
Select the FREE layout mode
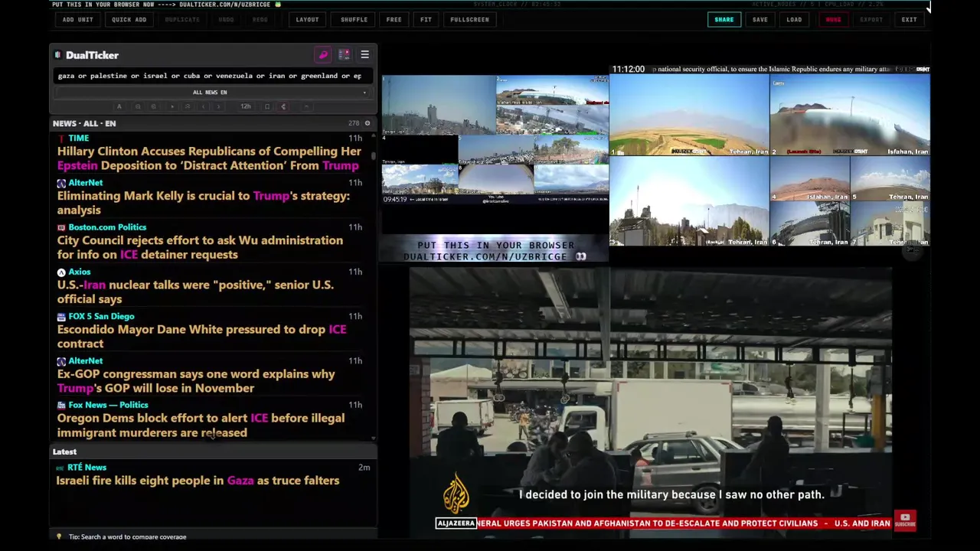point(394,20)
